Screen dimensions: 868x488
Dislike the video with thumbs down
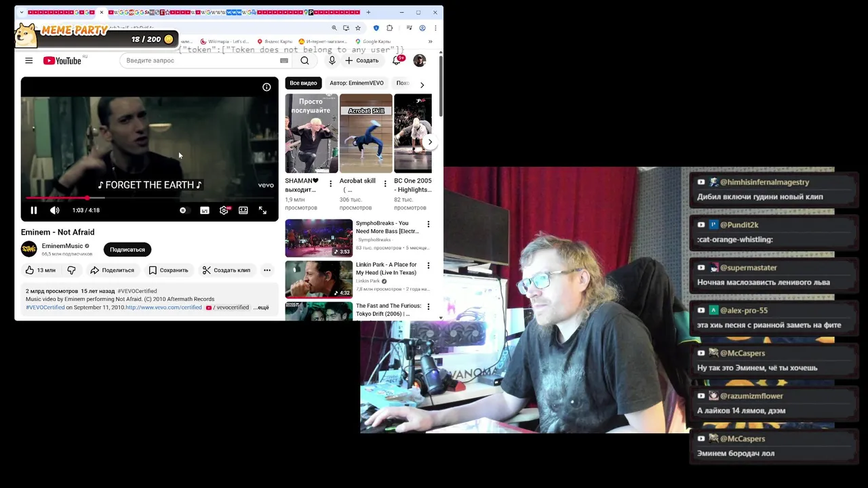(71, 270)
